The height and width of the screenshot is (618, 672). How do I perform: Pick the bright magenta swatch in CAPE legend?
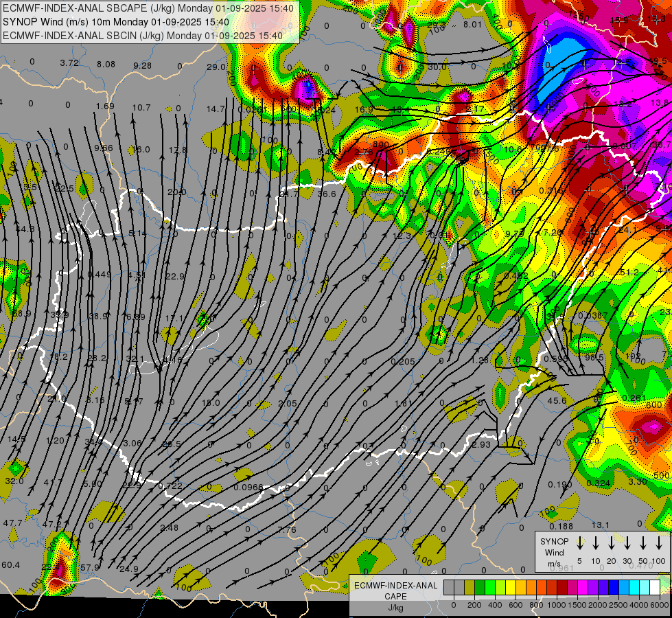(x=583, y=588)
